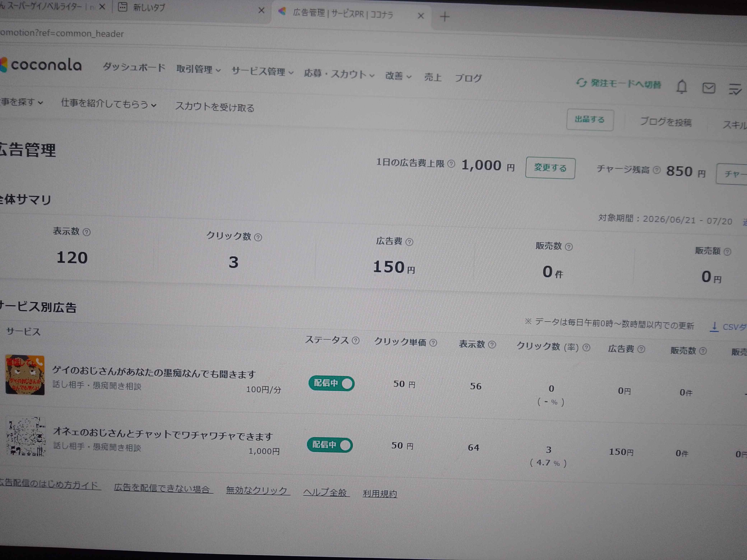Screen dimensions: 747x560
Task: Expand the 応募・スカウト dropdown menu
Action: tap(339, 74)
